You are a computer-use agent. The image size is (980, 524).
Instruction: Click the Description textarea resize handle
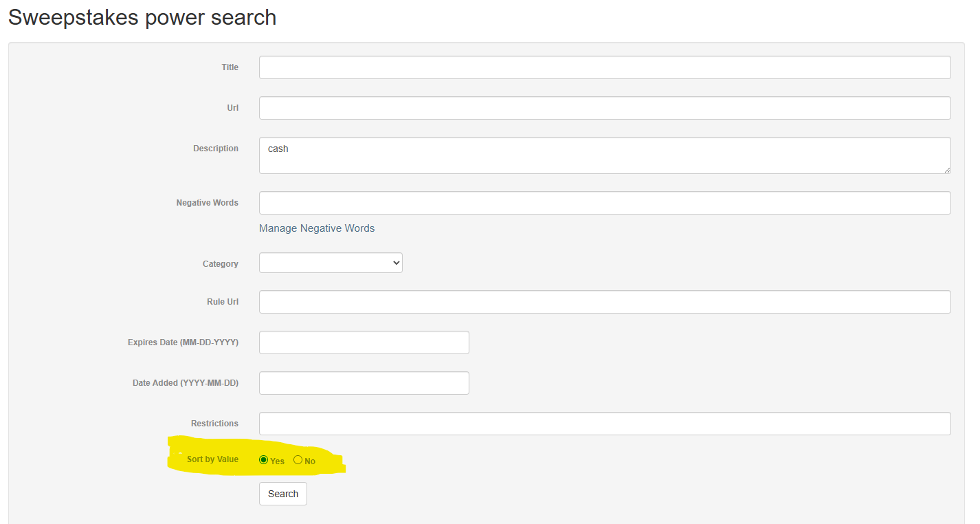tap(947, 170)
